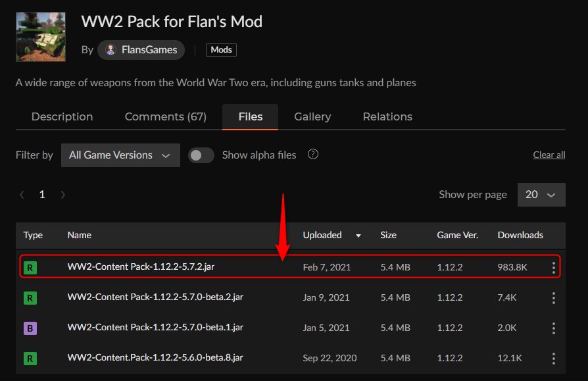Open the Comments (67) tab
This screenshot has width=588, height=381.
[165, 116]
